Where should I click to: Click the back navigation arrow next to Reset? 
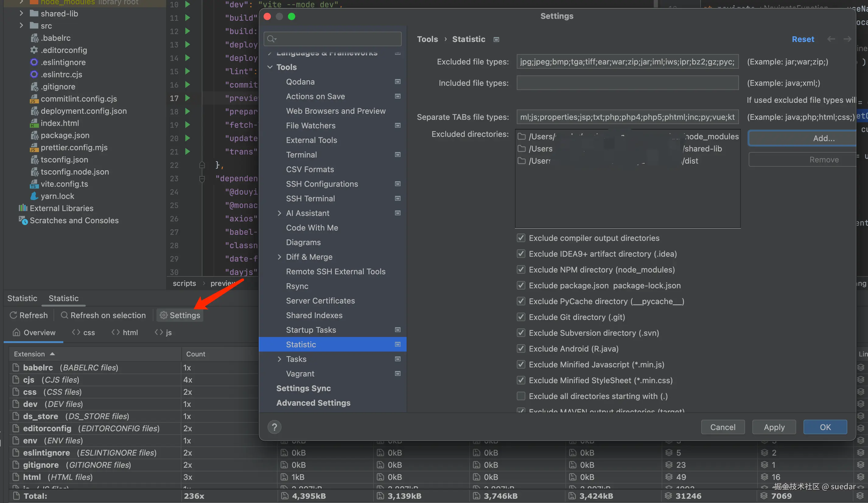pyautogui.click(x=831, y=39)
